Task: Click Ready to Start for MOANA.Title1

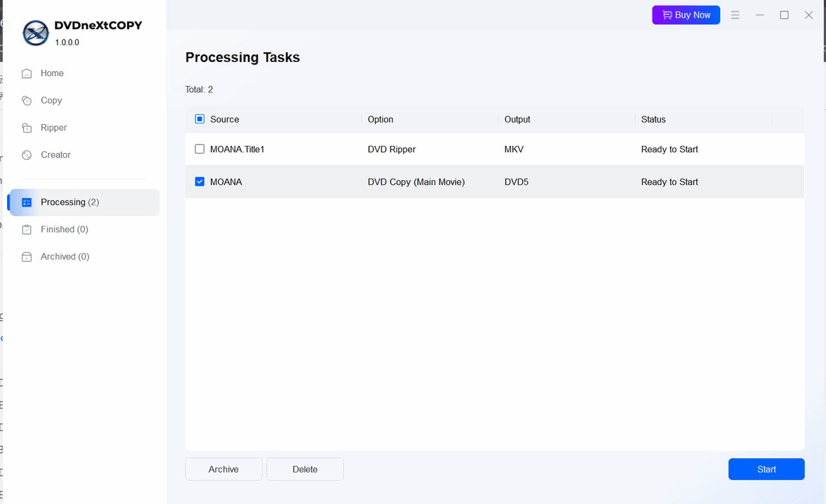Action: click(670, 149)
